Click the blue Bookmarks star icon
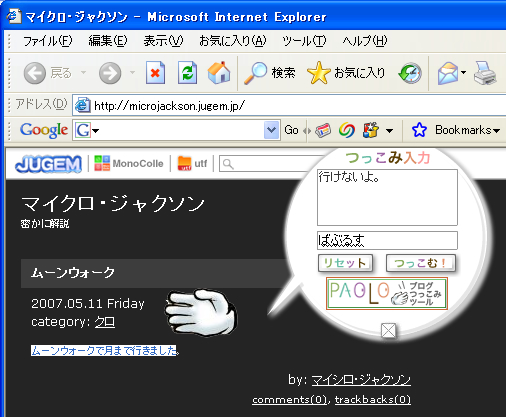The image size is (506, 417). tap(419, 130)
